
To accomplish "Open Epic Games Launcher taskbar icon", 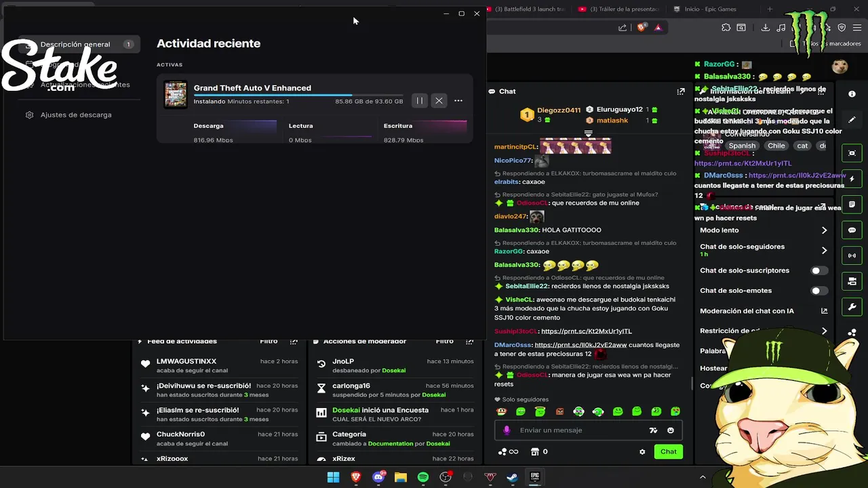I will click(x=534, y=477).
